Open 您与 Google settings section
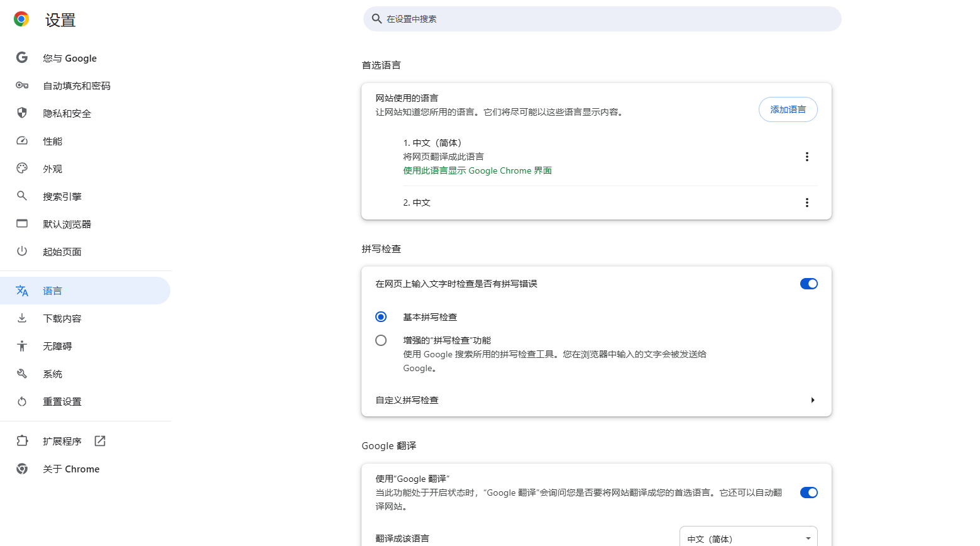This screenshot has height=546, width=980. tap(85, 58)
